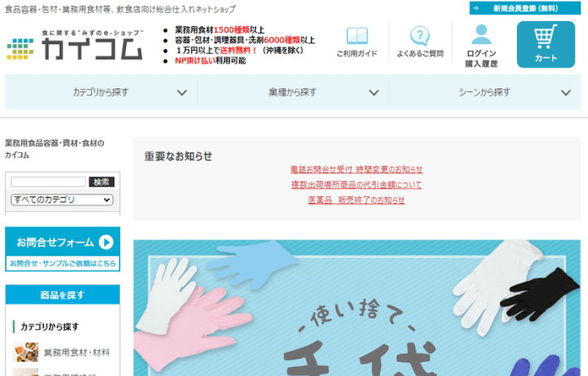Click the 1万円以上で送料無料 bullet text
The image size is (588, 376).
coord(239,51)
